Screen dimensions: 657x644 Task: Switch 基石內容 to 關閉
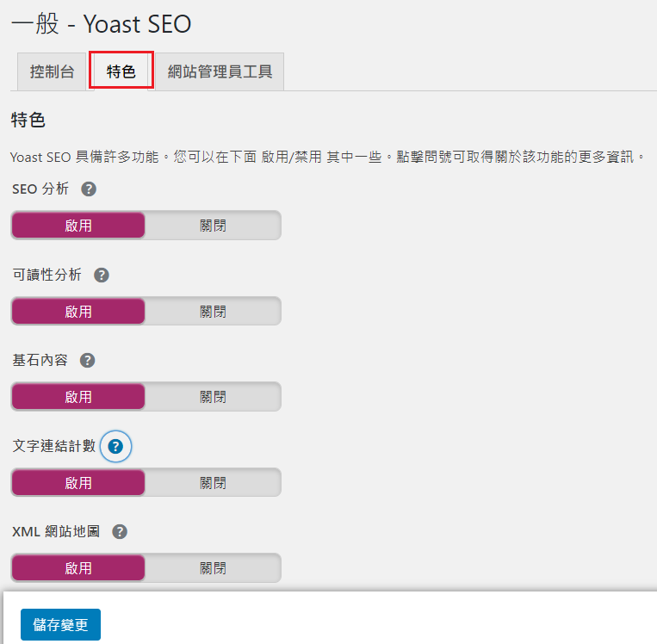pos(213,397)
